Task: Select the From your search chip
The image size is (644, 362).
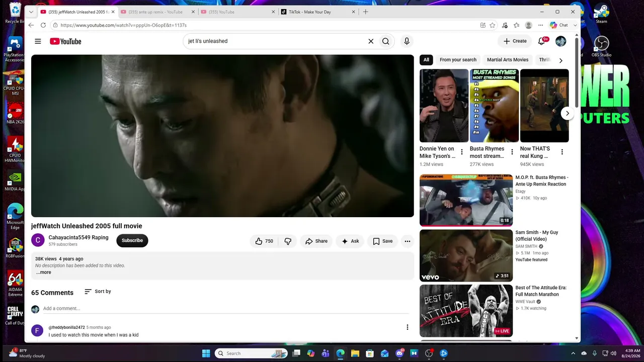Action: 458,60
